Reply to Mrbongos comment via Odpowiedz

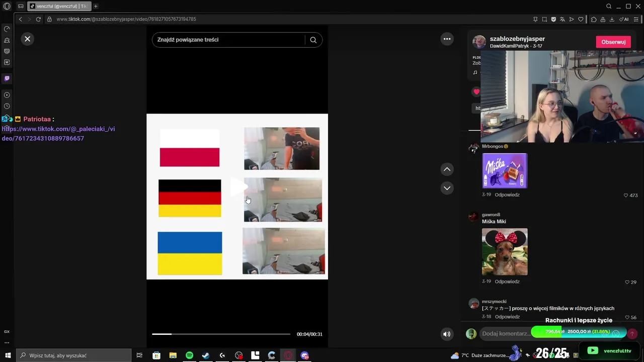(x=507, y=195)
